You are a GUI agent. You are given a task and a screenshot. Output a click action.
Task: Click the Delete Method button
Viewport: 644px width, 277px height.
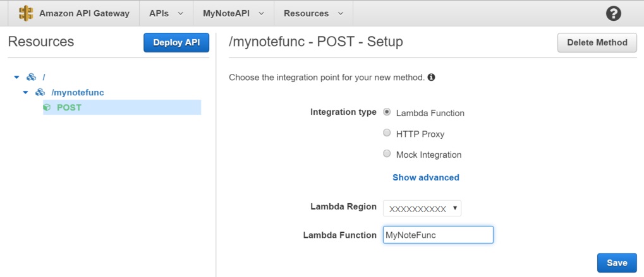[597, 43]
